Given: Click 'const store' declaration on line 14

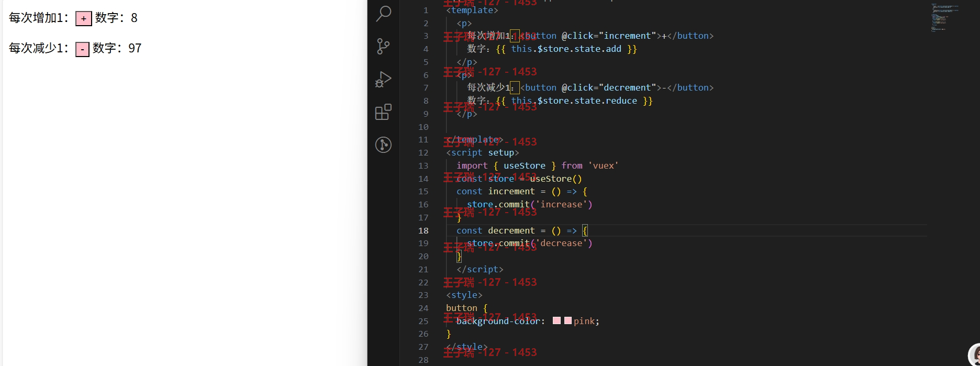Looking at the screenshot, I should [x=485, y=179].
